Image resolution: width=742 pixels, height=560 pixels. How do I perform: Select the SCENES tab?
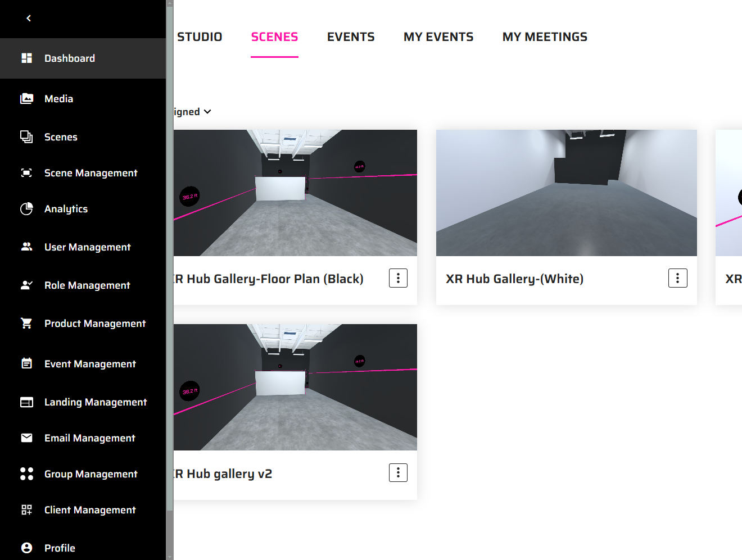pyautogui.click(x=274, y=37)
